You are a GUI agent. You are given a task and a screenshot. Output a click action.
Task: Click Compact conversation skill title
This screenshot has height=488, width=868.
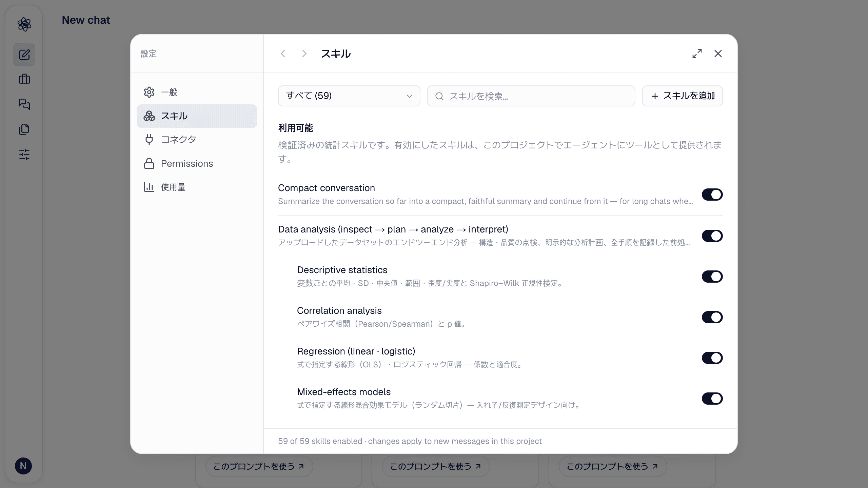tap(327, 188)
